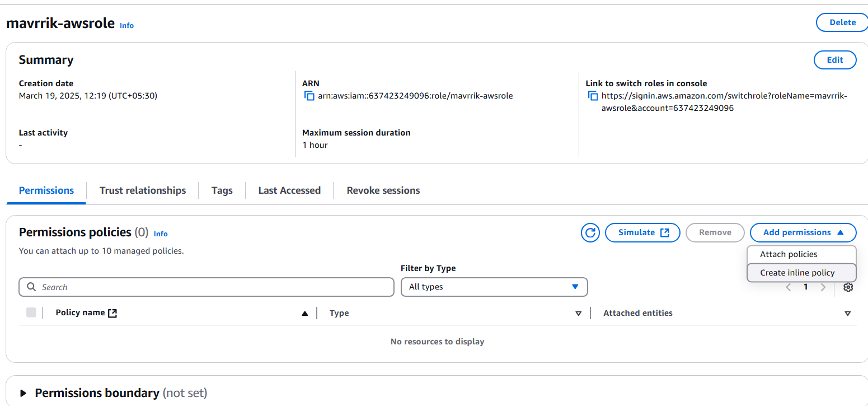Refresh the permissions policies list
Screen dimensions: 868x406
coord(590,232)
